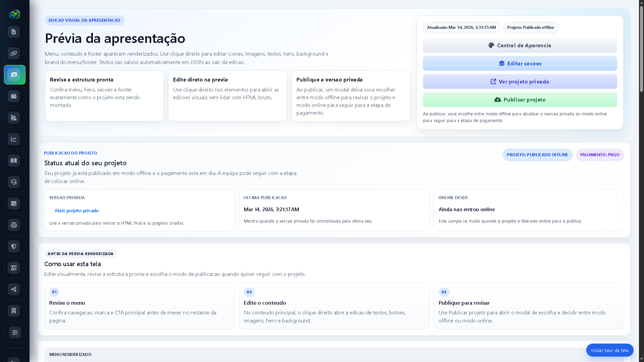
Task: Follow the Abrir projeto privado link
Action: (x=76, y=211)
